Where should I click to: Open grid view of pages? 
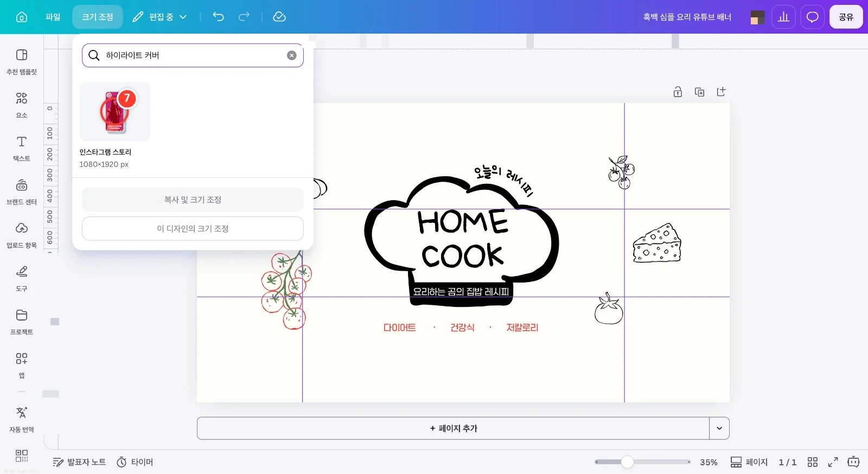812,462
